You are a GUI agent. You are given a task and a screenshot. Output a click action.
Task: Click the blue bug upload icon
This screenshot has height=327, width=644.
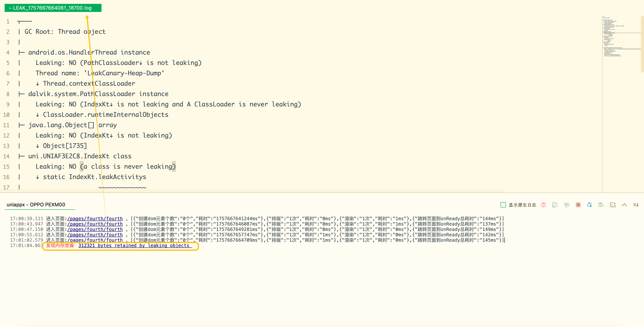point(589,205)
